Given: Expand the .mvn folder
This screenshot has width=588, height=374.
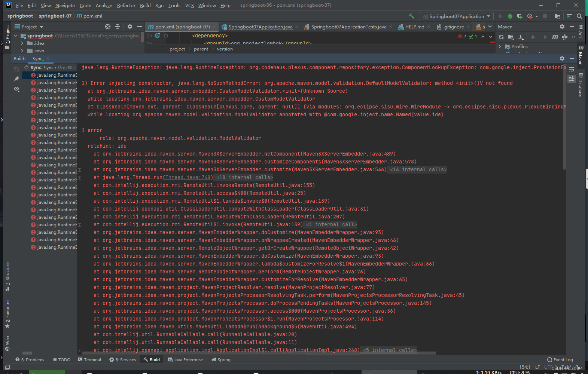Looking at the screenshot, I should click(x=22, y=50).
